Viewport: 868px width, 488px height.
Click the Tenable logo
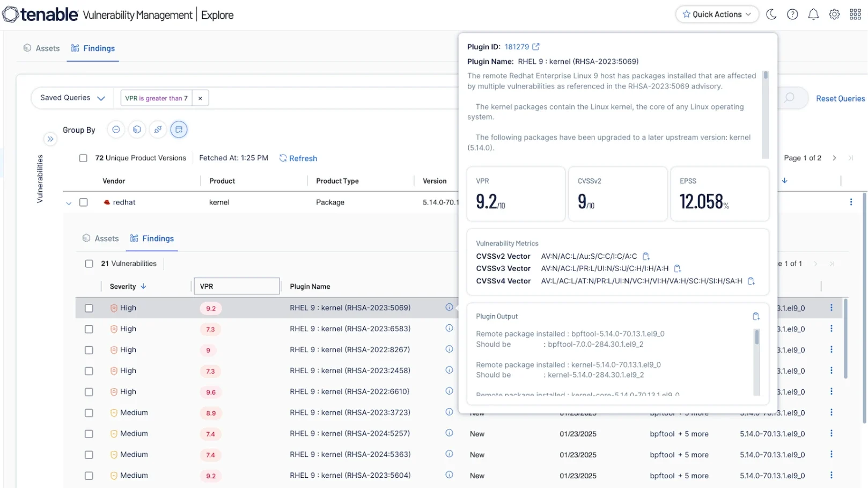point(41,14)
